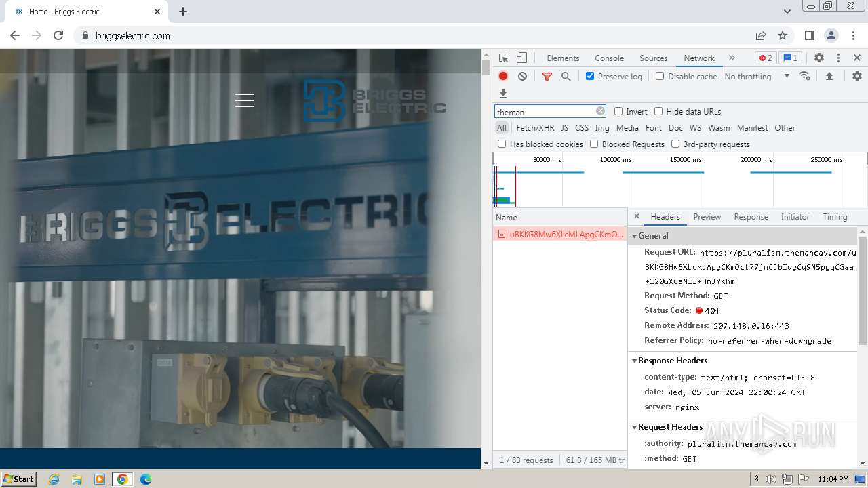Filter requests by CSS

coord(582,127)
